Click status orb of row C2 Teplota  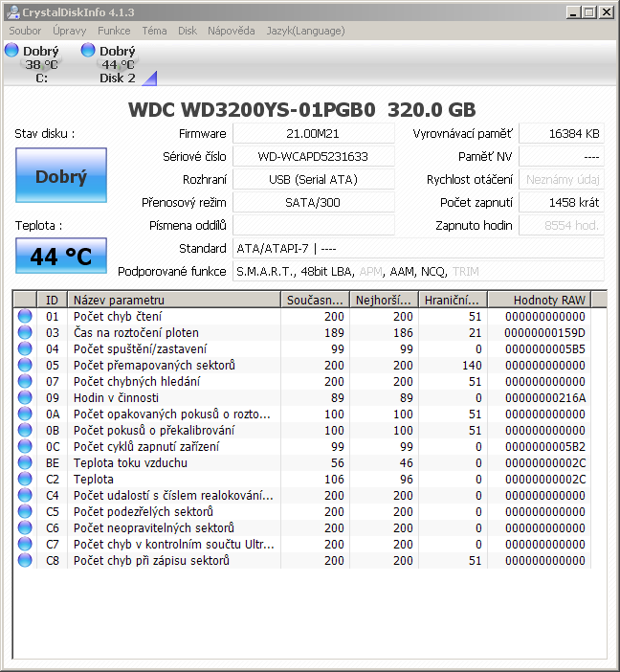tap(25, 480)
